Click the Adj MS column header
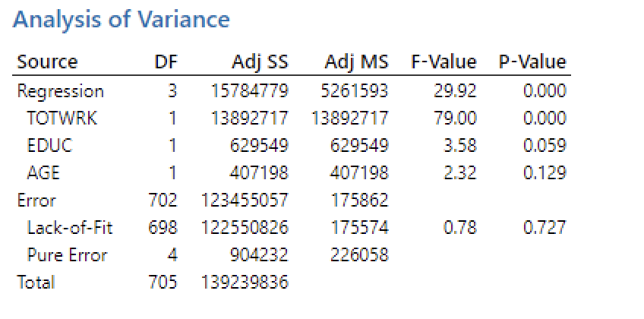The width and height of the screenshot is (644, 319). 356,62
